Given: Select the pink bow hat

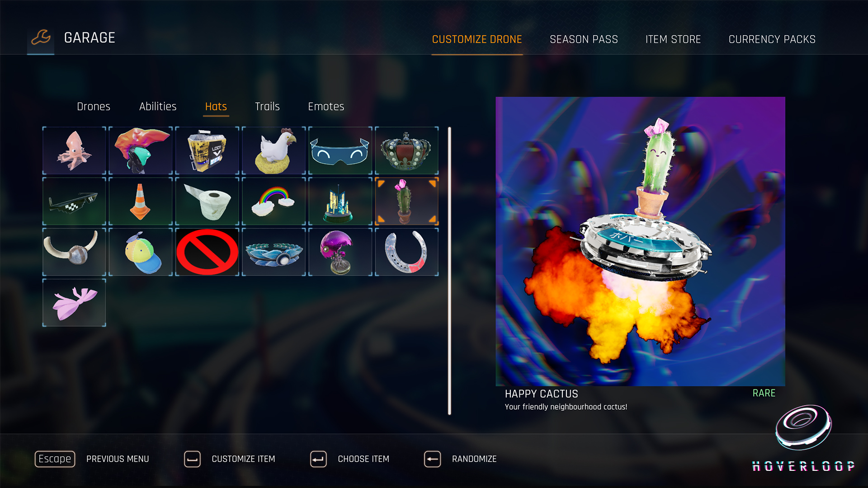Looking at the screenshot, I should pos(74,302).
